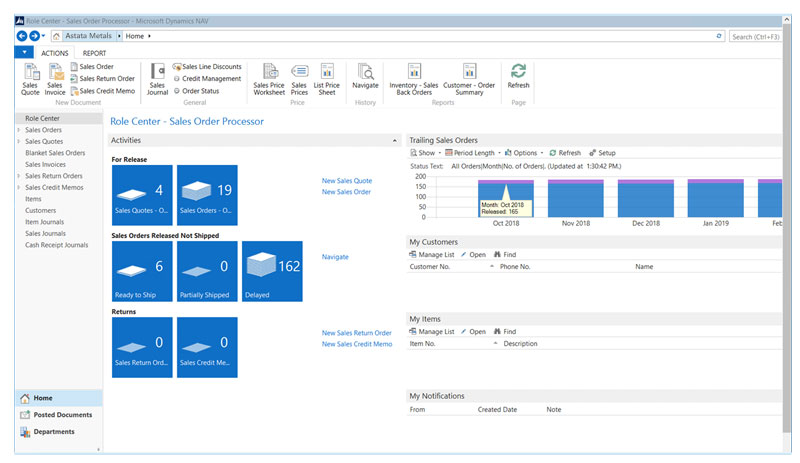Open the Sales Journal icon
This screenshot has width=800, height=463.
point(157,79)
